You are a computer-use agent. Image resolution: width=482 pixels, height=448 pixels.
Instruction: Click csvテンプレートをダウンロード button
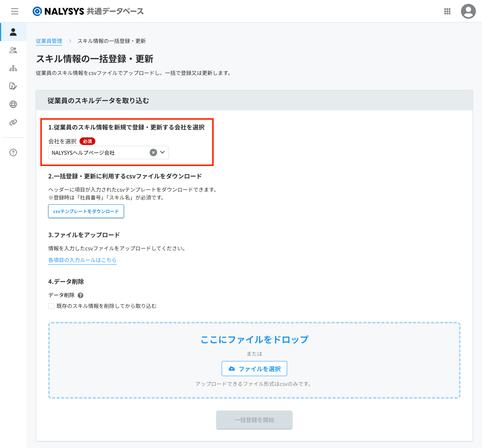[86, 212]
